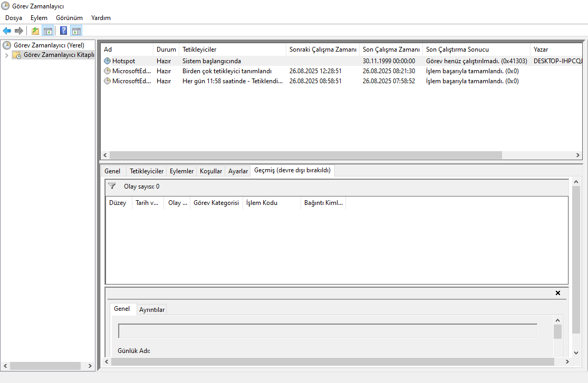Click right arrow of tree pane scrollbar
The image size is (588, 383).
[x=90, y=366]
